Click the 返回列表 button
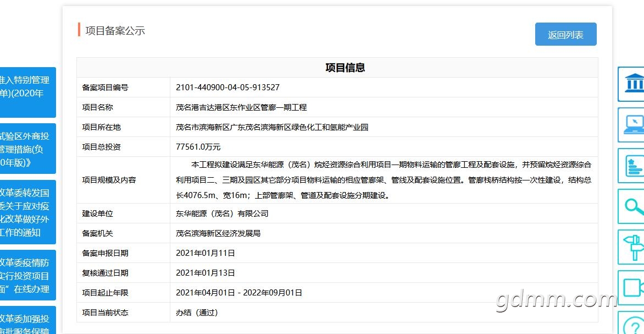This screenshot has height=334, width=644. coord(565,34)
